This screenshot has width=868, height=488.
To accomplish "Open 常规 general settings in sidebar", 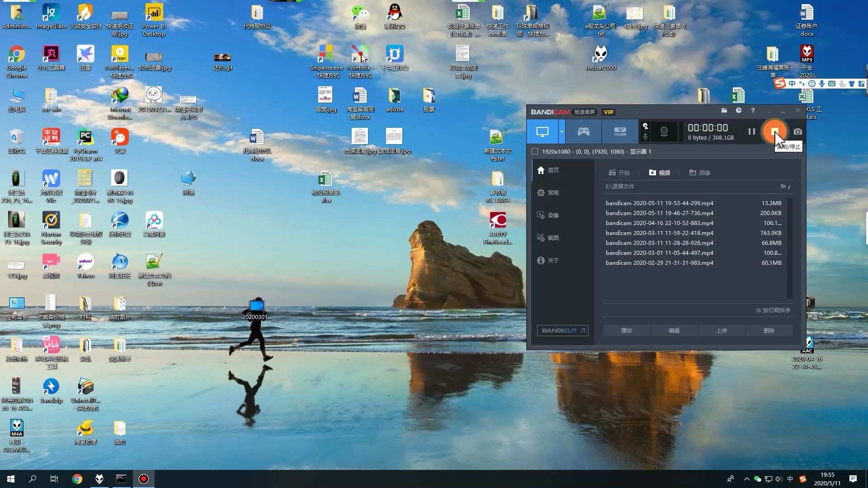I will coord(563,192).
